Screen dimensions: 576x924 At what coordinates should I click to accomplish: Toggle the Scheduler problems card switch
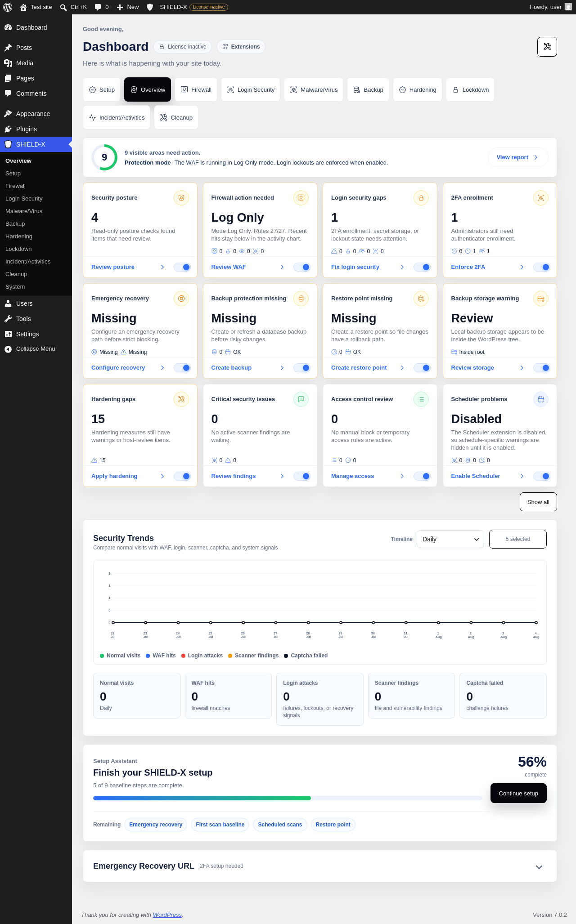coord(542,476)
